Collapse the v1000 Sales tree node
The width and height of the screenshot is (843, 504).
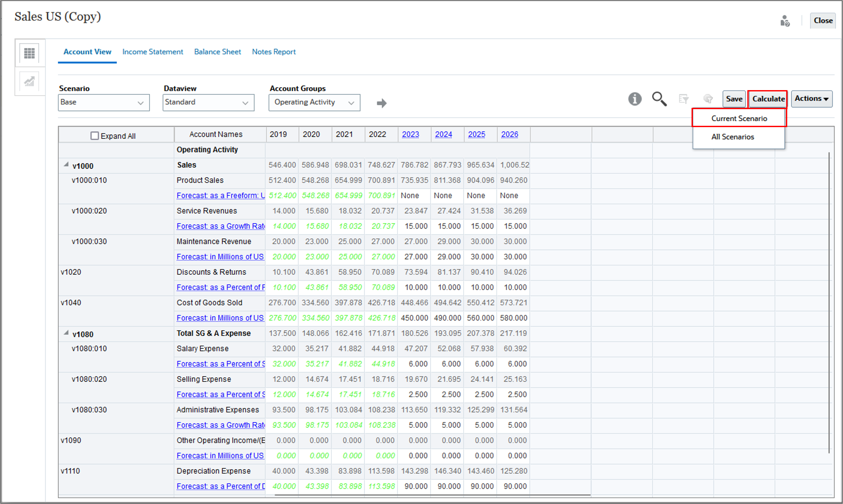pyautogui.click(x=66, y=165)
